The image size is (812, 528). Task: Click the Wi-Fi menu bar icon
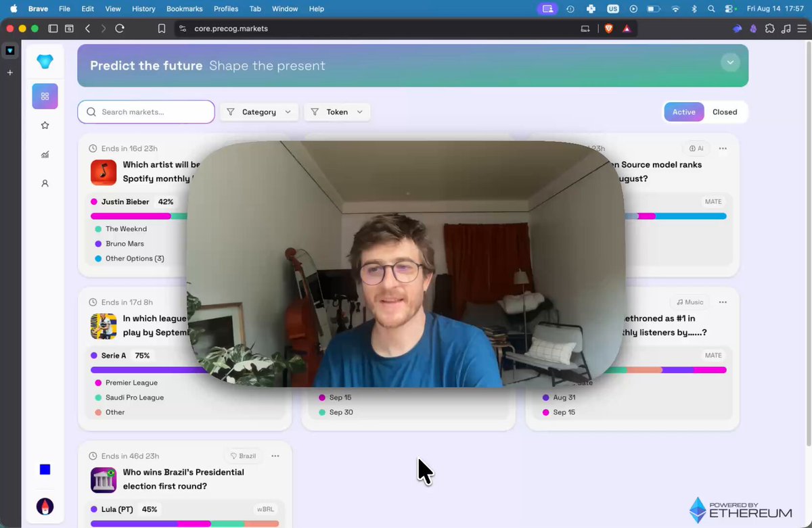(675, 9)
